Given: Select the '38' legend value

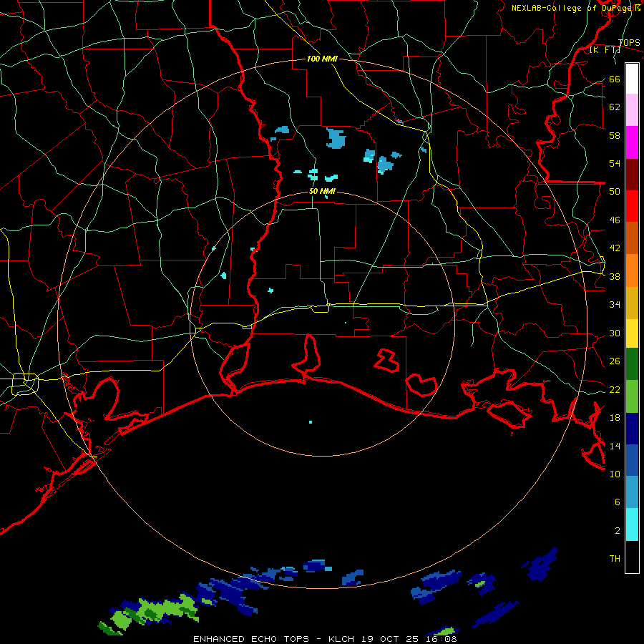Looking at the screenshot, I should (x=615, y=277).
